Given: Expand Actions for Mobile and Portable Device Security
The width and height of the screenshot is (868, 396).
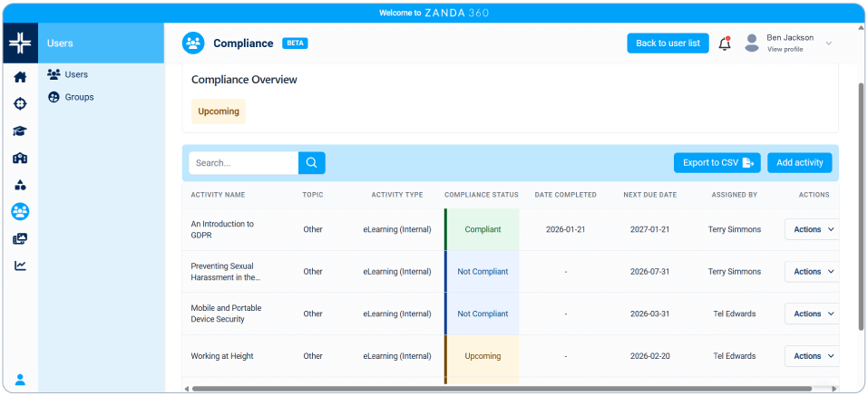Looking at the screenshot, I should pyautogui.click(x=811, y=314).
